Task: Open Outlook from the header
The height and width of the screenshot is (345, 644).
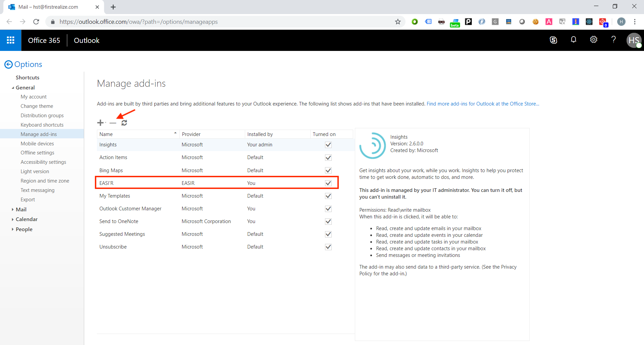Action: tap(87, 40)
